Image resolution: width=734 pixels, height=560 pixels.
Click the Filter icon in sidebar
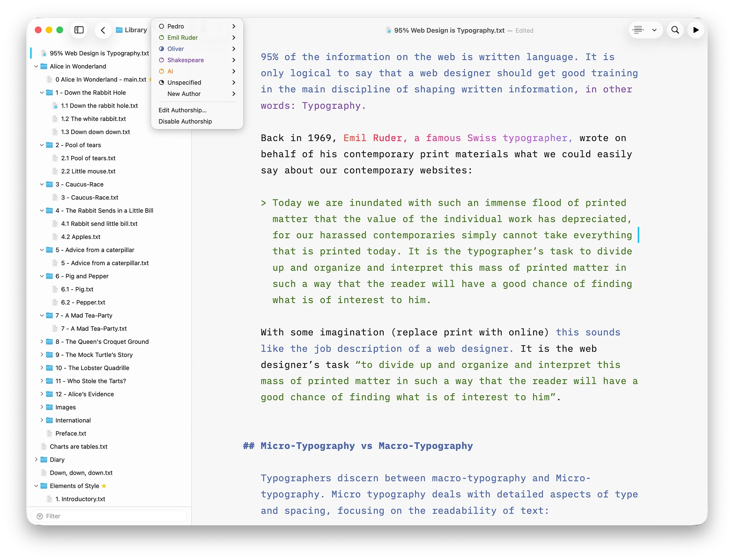40,516
